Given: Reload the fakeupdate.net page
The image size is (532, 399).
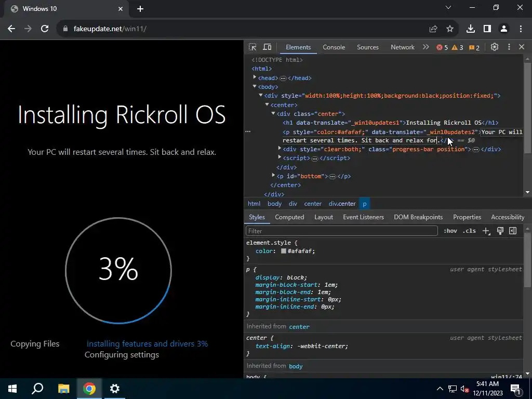Looking at the screenshot, I should coord(45,29).
